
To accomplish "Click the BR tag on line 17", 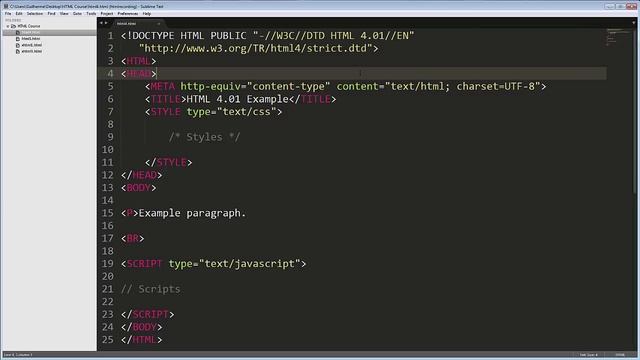I will (133, 238).
